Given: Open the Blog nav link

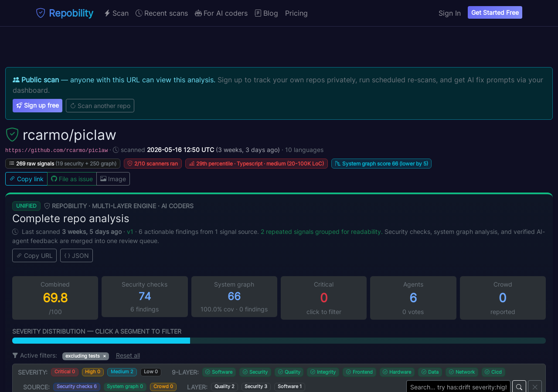Looking at the screenshot, I should pos(266,13).
